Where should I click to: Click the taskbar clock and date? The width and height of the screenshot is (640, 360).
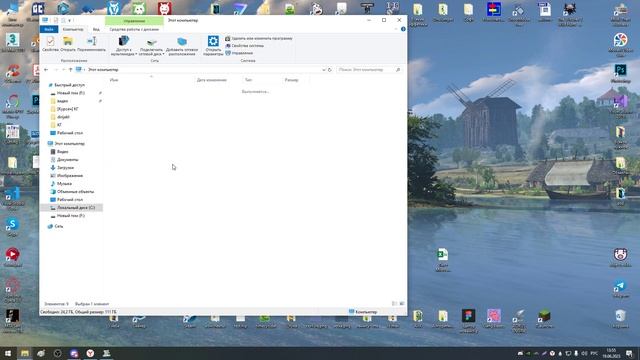point(611,353)
